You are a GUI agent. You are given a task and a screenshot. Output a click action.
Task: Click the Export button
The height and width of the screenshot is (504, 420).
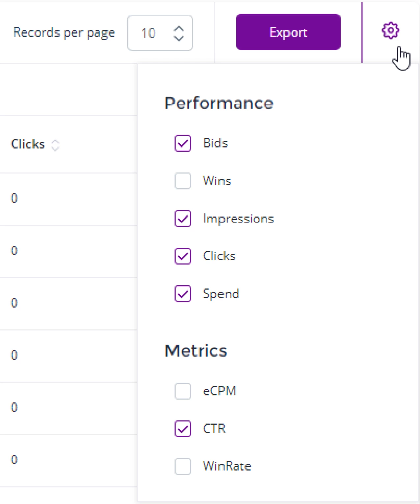tap(288, 32)
